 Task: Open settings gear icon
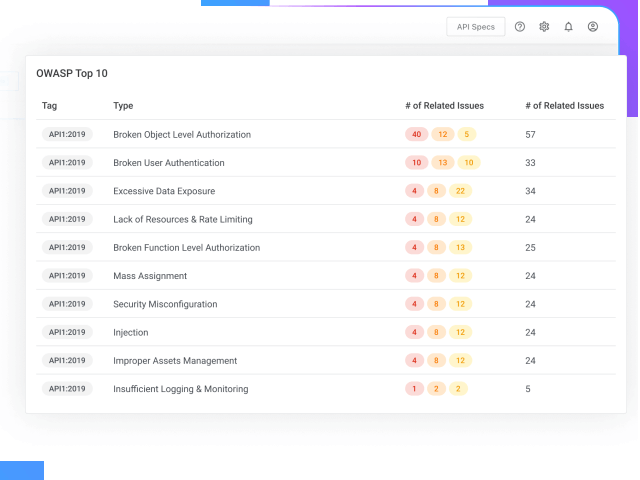click(x=544, y=27)
